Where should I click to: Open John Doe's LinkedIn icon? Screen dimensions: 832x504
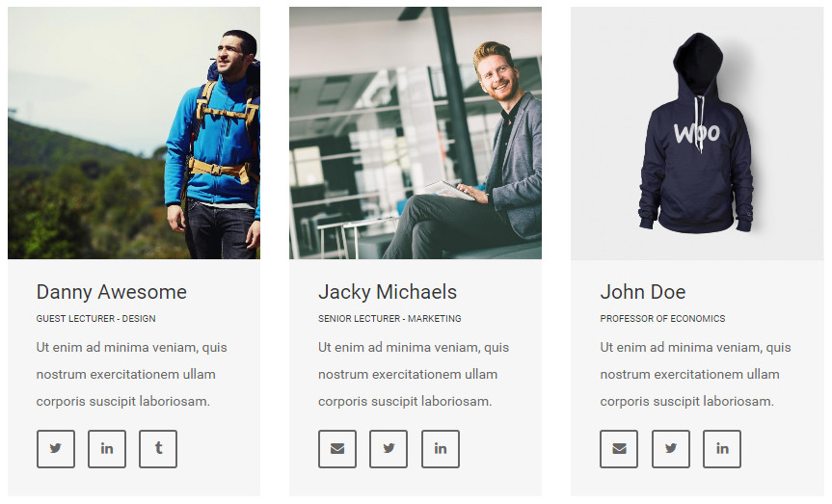[x=722, y=449]
